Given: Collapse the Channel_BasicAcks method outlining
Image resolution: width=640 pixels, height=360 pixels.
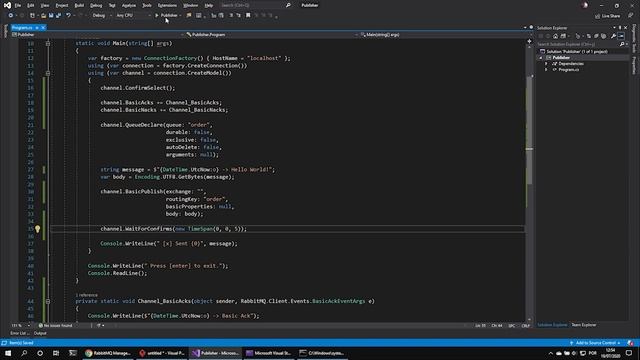Looking at the screenshot, I should tap(48, 301).
